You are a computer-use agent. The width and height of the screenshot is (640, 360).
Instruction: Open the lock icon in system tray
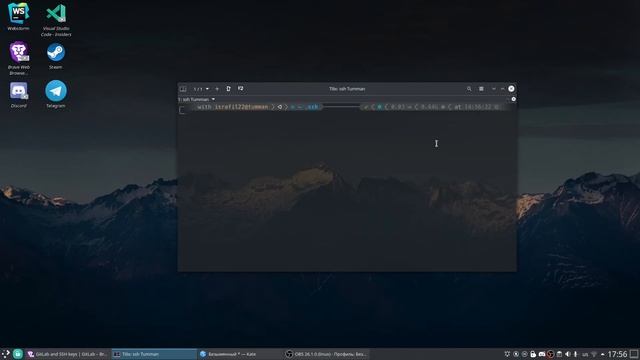tap(533, 354)
